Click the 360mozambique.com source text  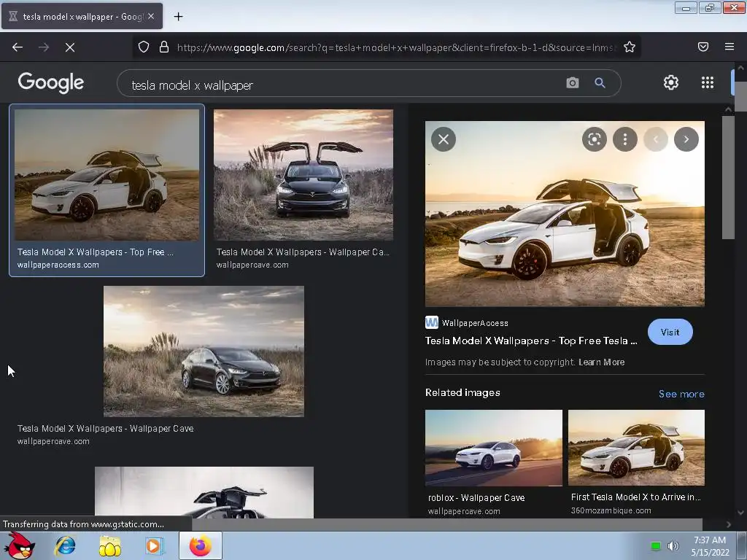point(611,510)
